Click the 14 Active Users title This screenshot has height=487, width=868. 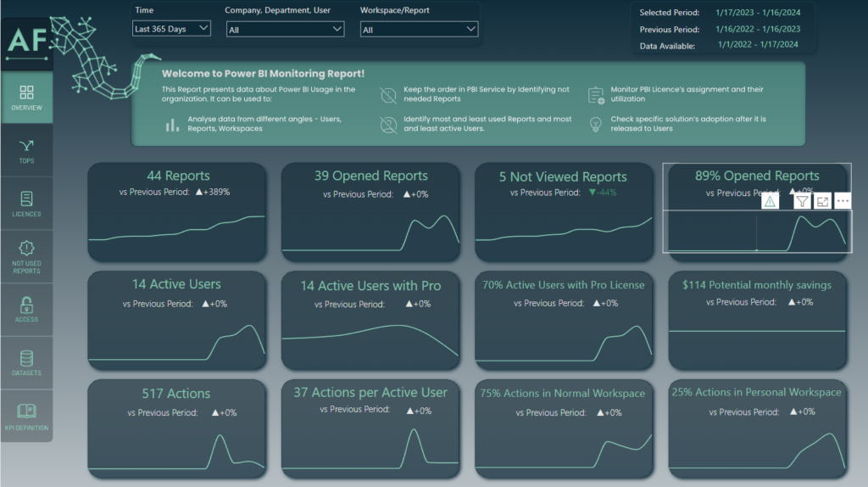[176, 284]
